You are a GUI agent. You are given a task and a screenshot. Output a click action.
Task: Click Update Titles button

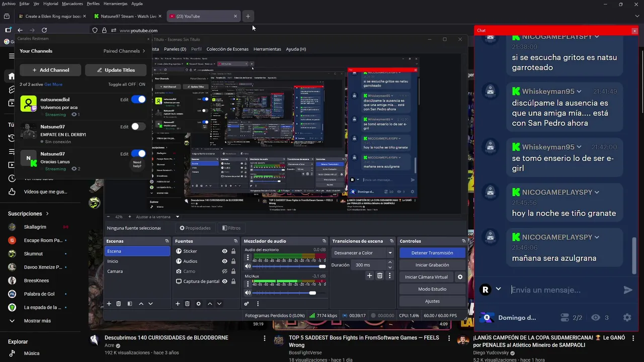tap(116, 70)
